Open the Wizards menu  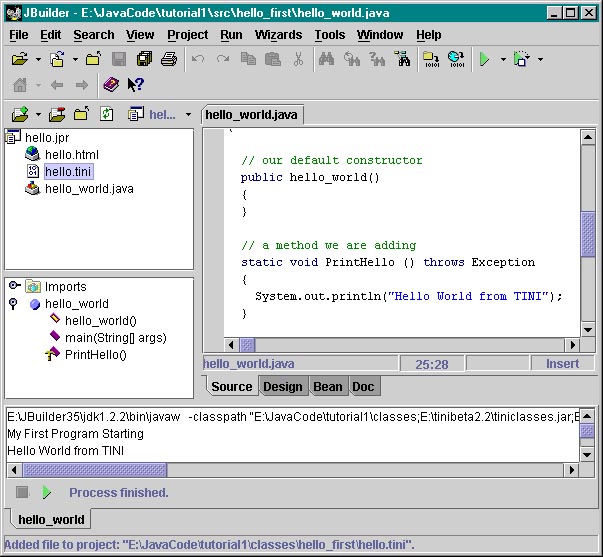coord(278,35)
